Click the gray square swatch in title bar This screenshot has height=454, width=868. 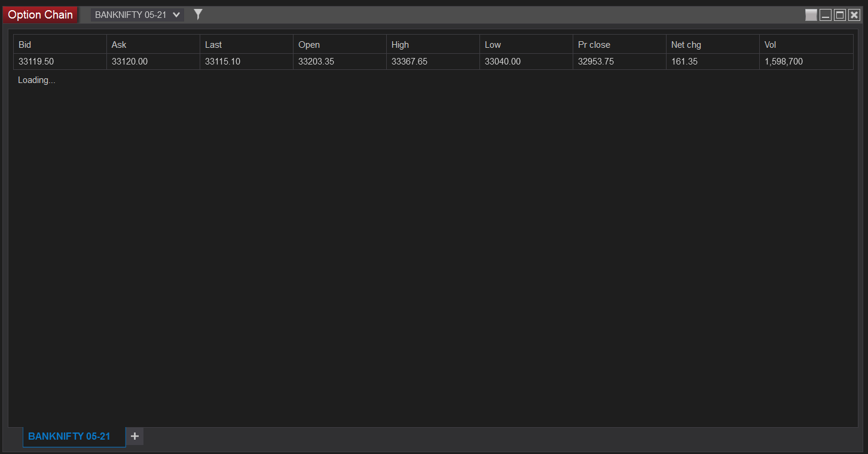tap(811, 15)
